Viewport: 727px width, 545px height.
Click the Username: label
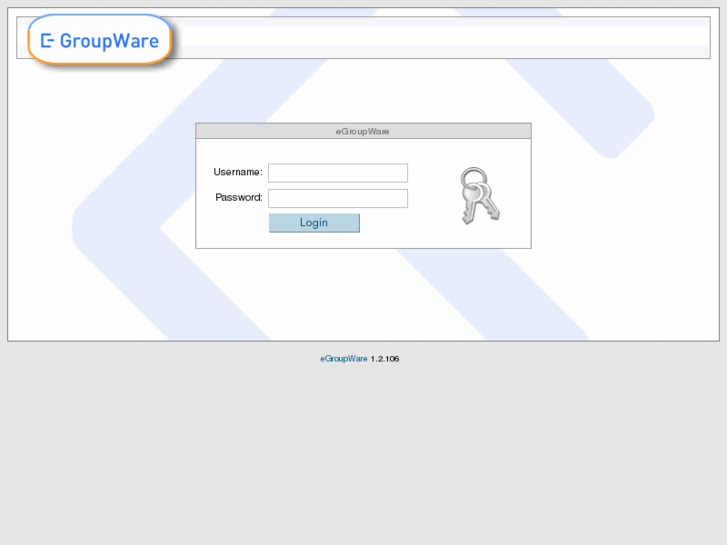click(238, 172)
